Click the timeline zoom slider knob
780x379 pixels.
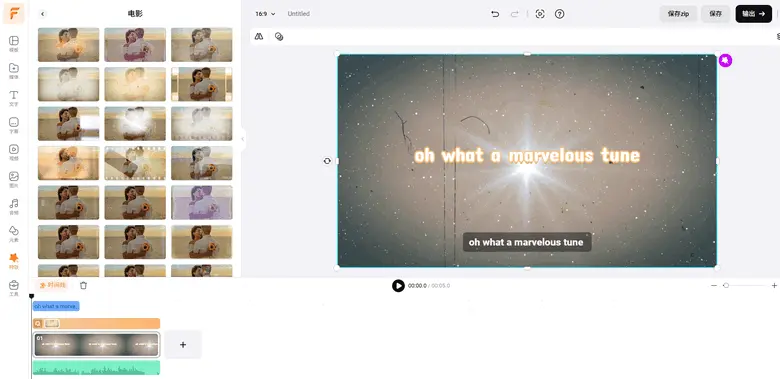726,285
